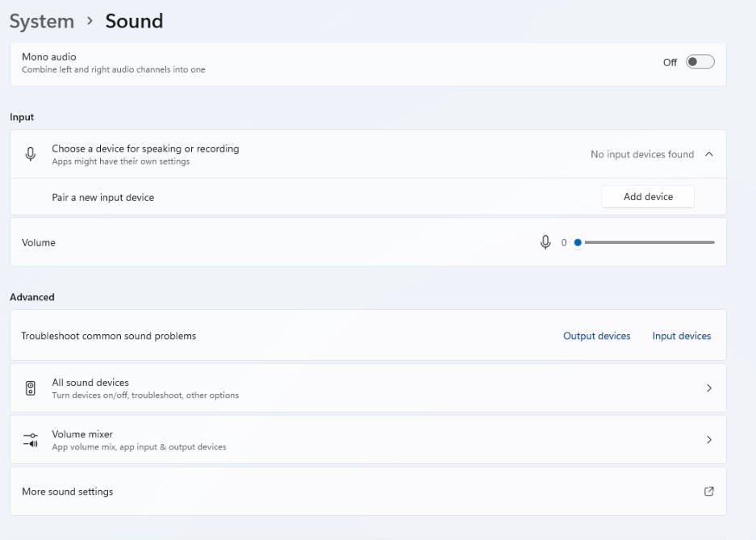Click the external-link icon on More sound settings
The image size is (756, 540).
709,491
